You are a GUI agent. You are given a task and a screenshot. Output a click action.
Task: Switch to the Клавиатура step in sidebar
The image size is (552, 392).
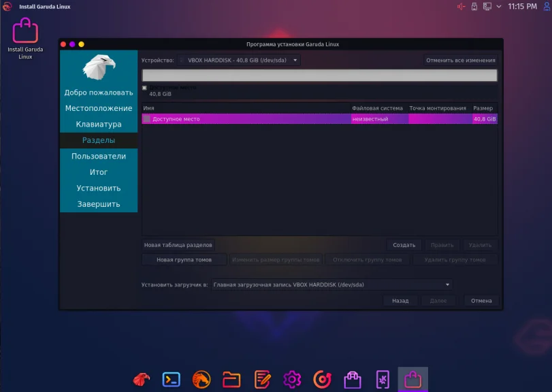99,123
